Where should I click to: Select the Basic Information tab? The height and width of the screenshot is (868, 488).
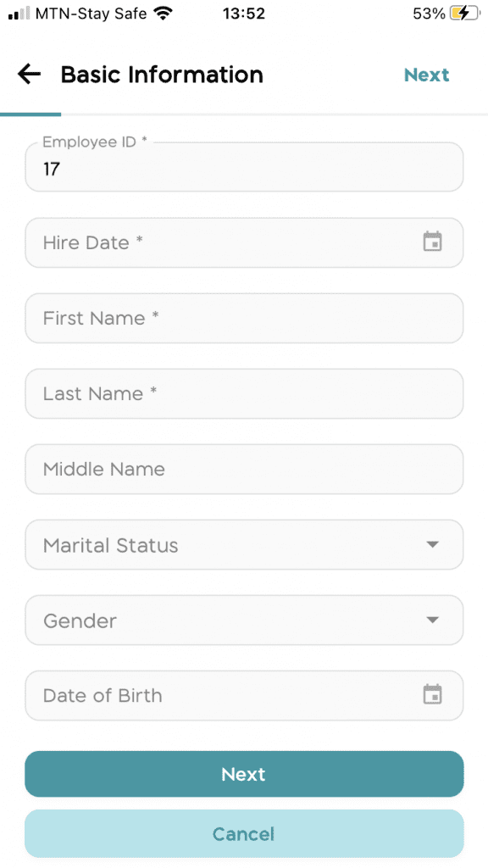[161, 75]
